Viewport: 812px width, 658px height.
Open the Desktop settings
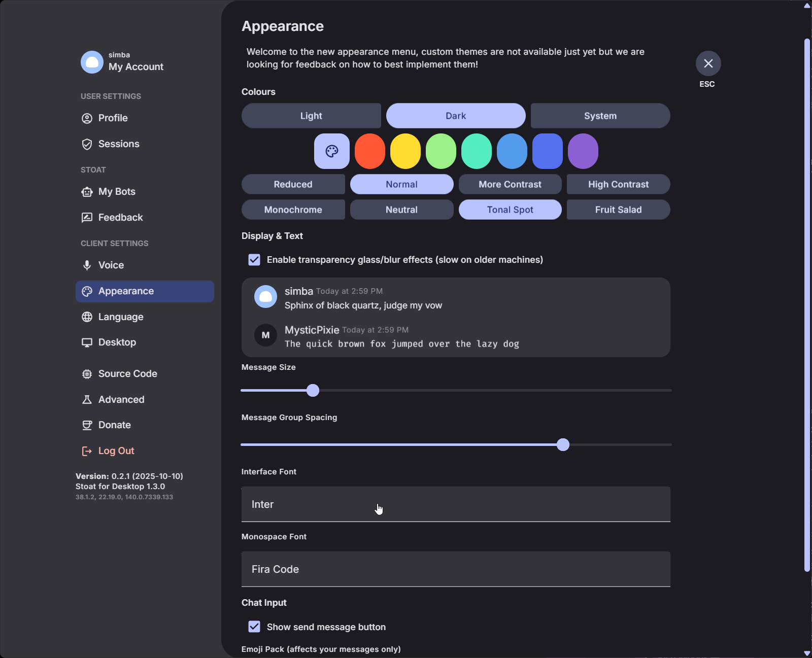[x=145, y=342]
